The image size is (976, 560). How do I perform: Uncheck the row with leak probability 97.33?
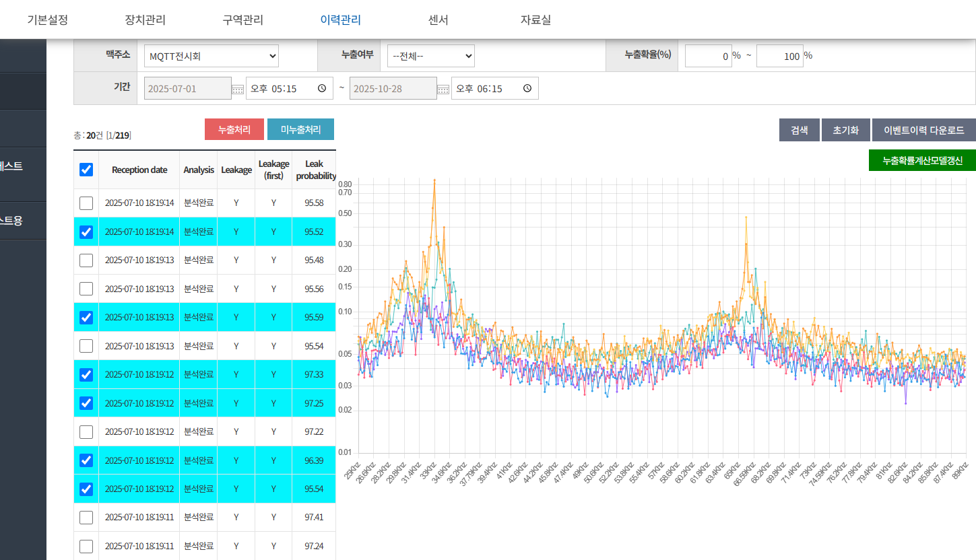(x=86, y=374)
